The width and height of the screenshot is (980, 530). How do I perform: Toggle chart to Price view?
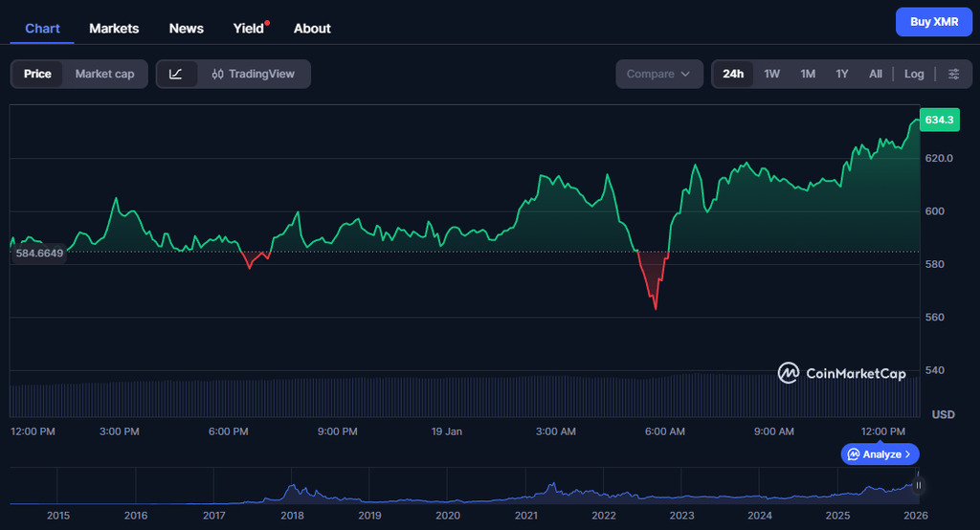point(38,74)
